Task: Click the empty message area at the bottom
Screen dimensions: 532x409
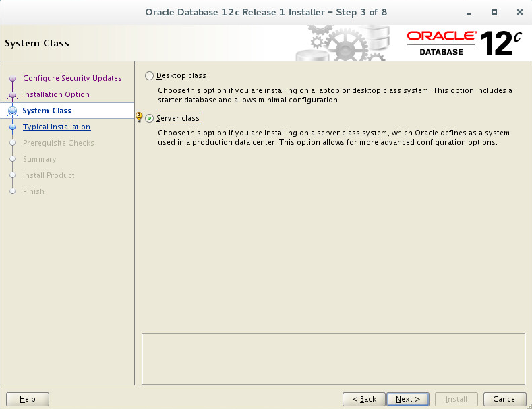Action: pos(333,359)
